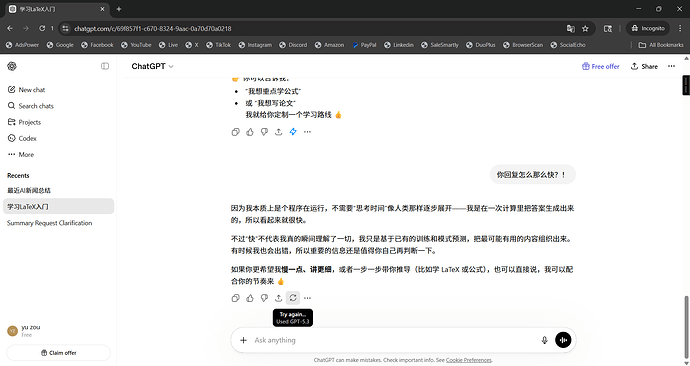The width and height of the screenshot is (690, 366).
Task: Click the translate page icon in address bar
Action: pos(571,29)
